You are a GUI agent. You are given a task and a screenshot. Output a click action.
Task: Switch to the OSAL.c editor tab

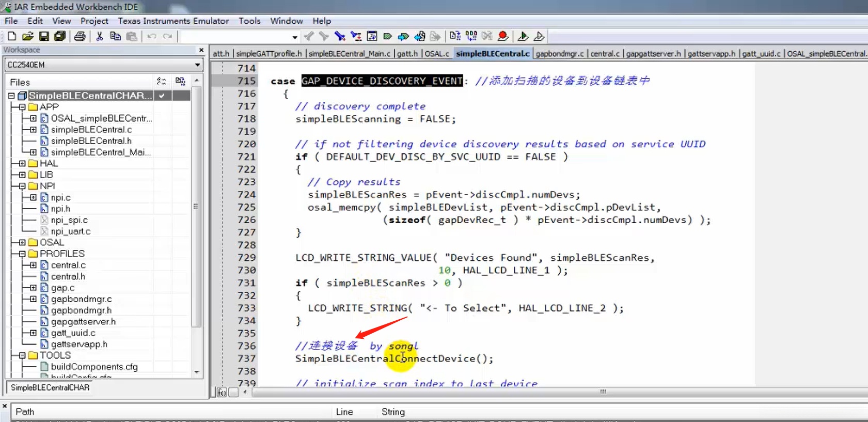point(437,53)
